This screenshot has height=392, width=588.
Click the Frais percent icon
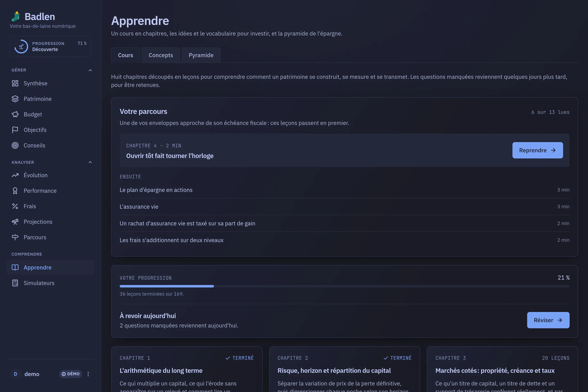click(x=15, y=206)
